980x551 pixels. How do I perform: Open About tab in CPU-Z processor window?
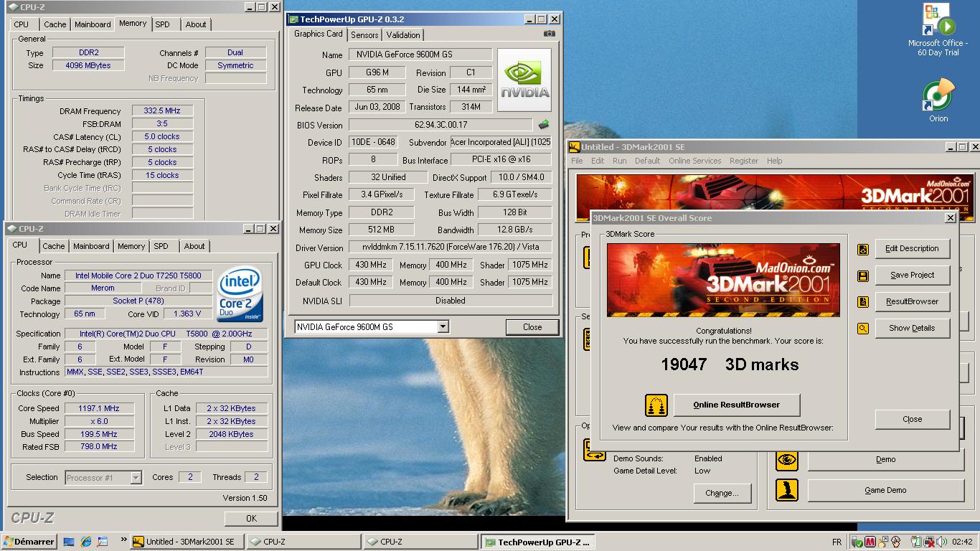194,246
